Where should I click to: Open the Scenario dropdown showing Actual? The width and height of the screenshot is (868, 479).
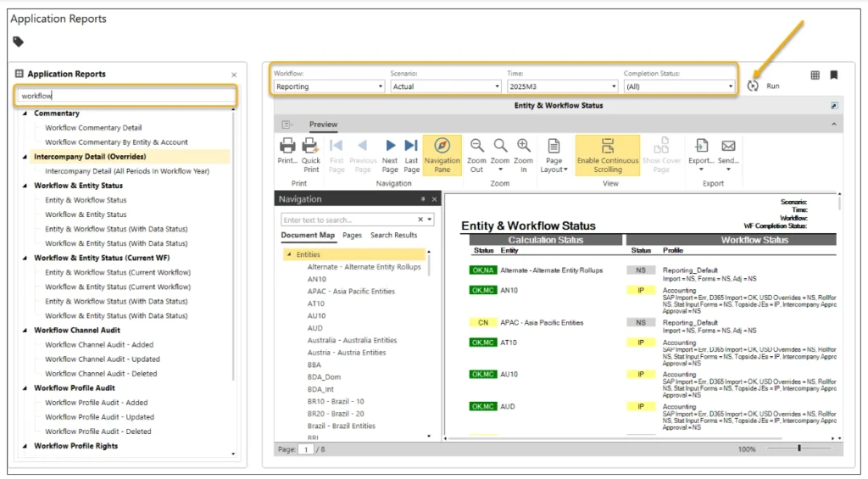(x=446, y=86)
